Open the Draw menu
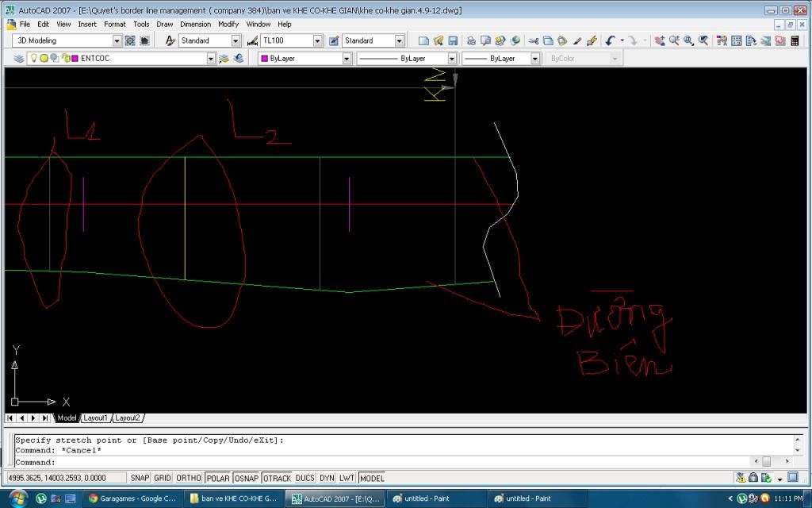The height and width of the screenshot is (508, 812). 165,24
